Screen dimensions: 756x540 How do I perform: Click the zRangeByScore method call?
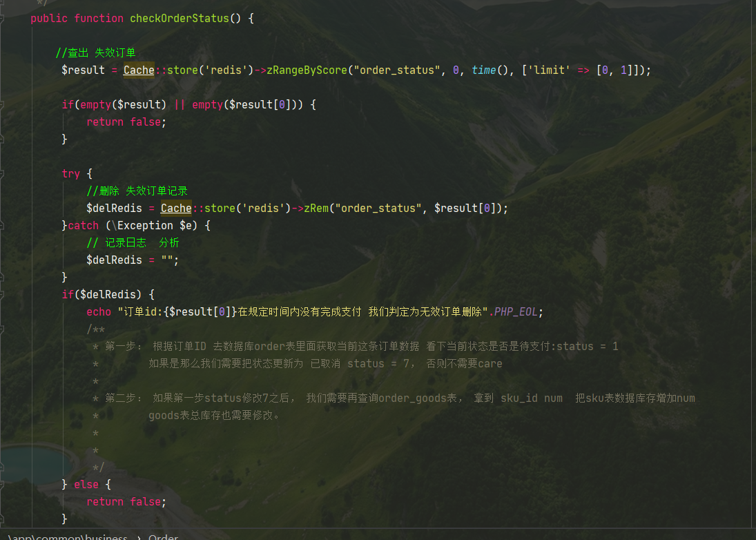click(x=307, y=70)
